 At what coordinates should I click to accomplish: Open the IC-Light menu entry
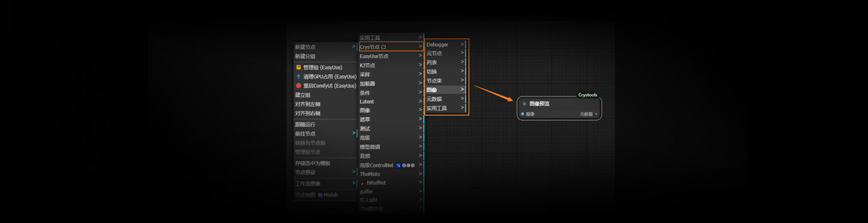391,200
